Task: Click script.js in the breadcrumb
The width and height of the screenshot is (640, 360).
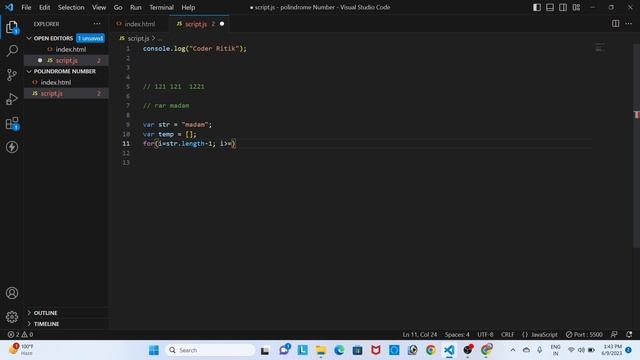Action: 138,38
